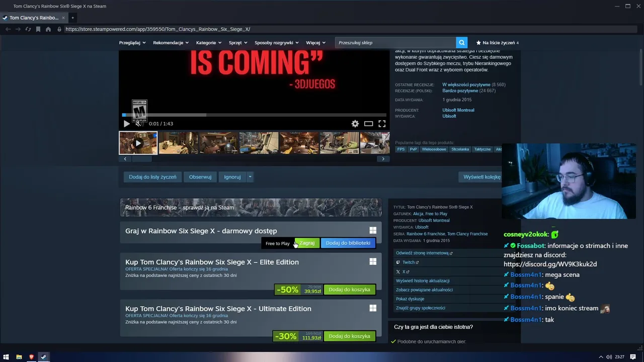Click Znajdź grupy społeczności link
The height and width of the screenshot is (362, 644).
[x=421, y=308]
